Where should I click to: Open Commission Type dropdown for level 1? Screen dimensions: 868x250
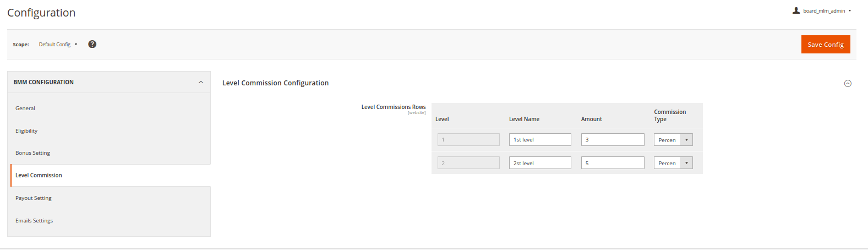click(x=673, y=140)
